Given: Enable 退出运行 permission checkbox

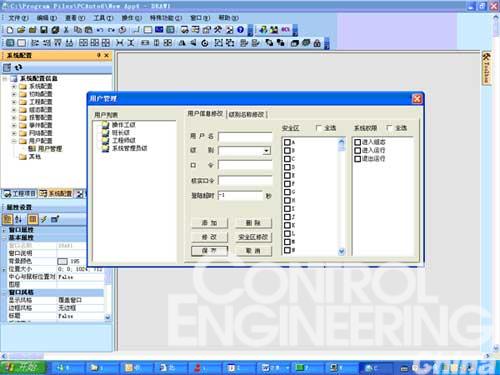Looking at the screenshot, I should 358,159.
